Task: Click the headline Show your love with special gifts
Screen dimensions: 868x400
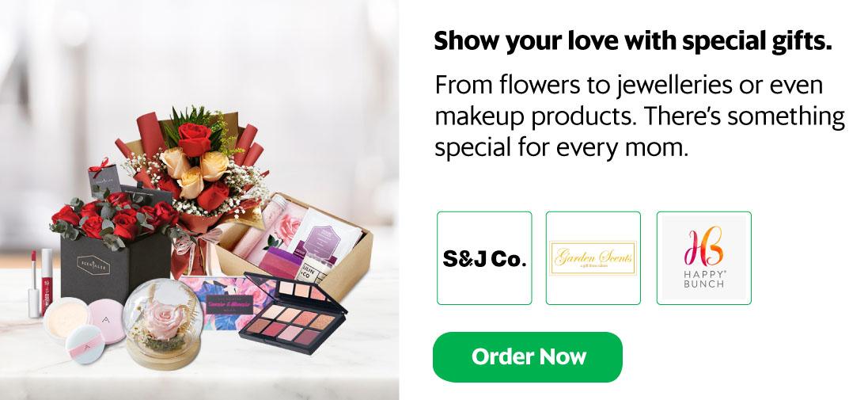Action: pyautogui.click(x=633, y=41)
